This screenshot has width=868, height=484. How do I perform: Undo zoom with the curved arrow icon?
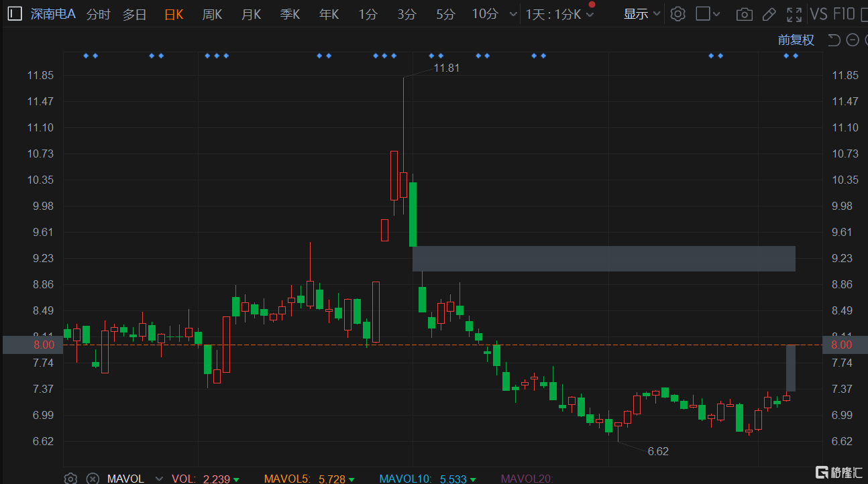point(834,40)
